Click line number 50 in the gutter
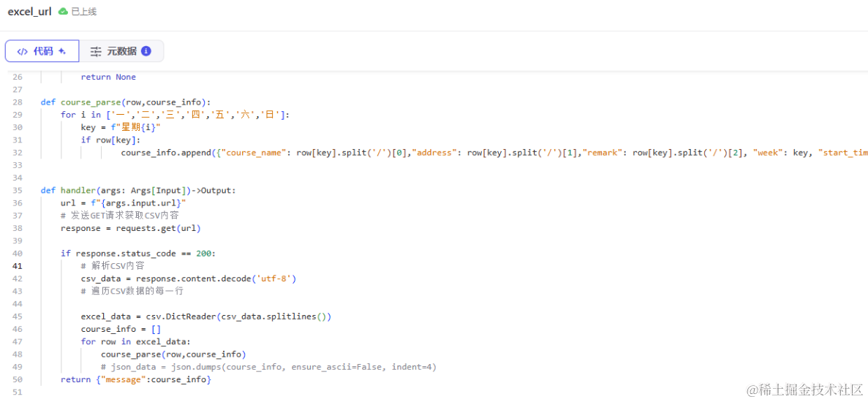 (x=18, y=379)
